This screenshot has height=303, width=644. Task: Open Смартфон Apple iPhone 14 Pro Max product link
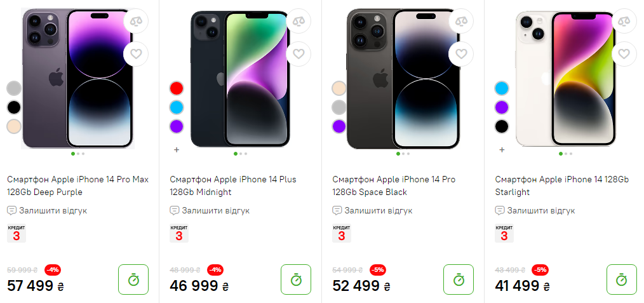(77, 185)
